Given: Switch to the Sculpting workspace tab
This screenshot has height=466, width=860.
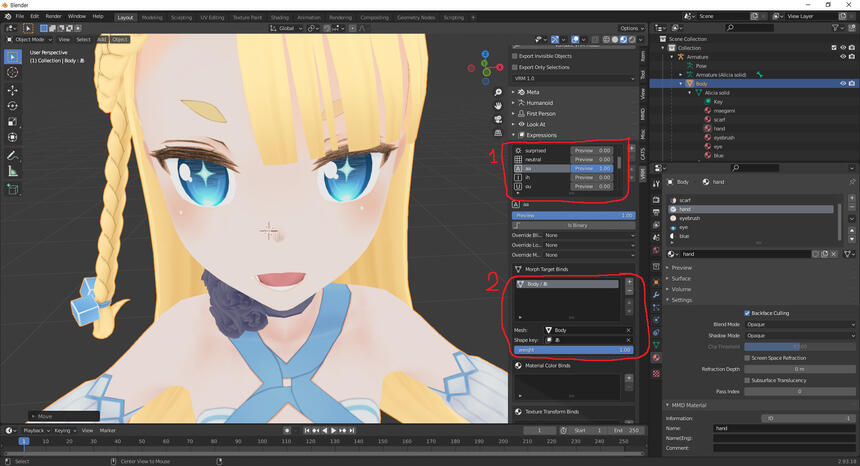Looking at the screenshot, I should click(181, 18).
